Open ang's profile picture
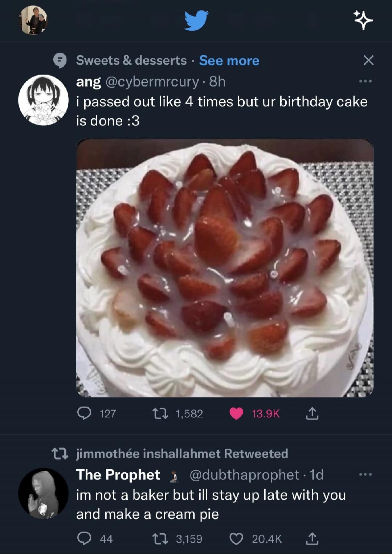Image resolution: width=392 pixels, height=554 pixels. pos(43,100)
